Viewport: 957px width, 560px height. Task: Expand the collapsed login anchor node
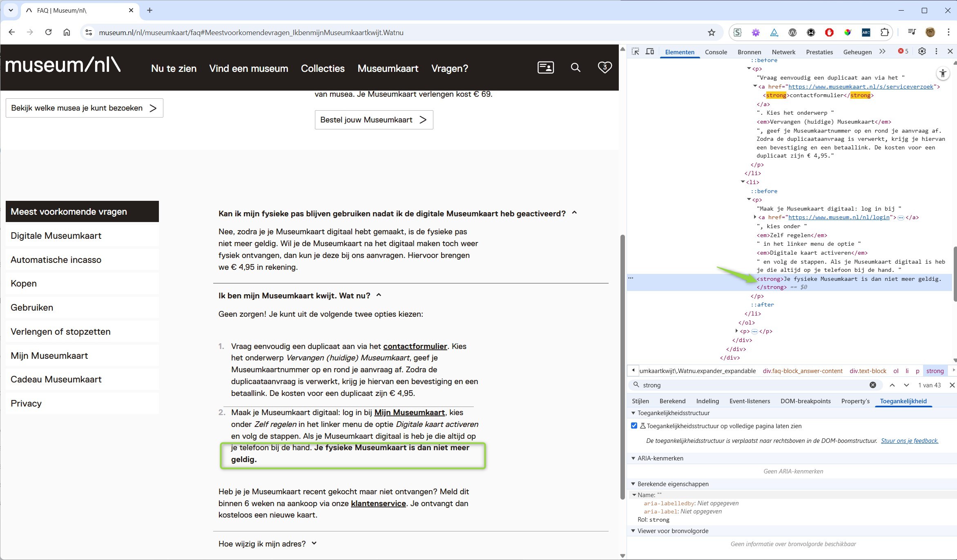click(755, 217)
